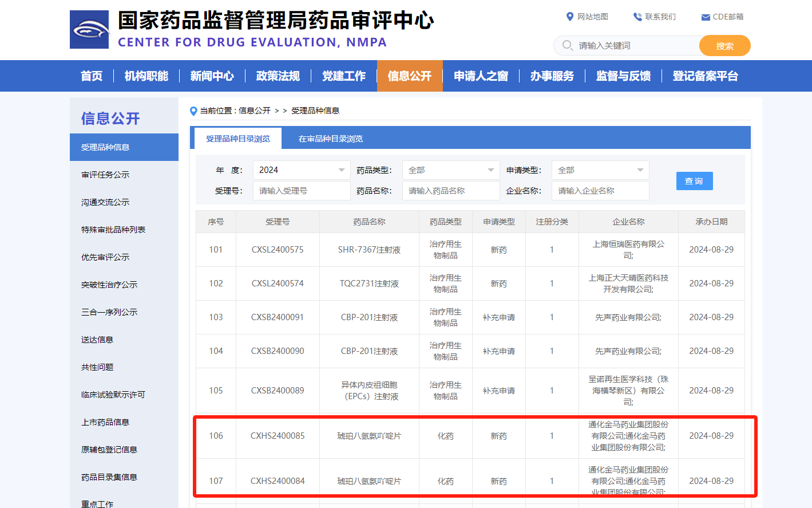Click the magnifier icon in search box
This screenshot has height=508, width=812.
tap(567, 45)
